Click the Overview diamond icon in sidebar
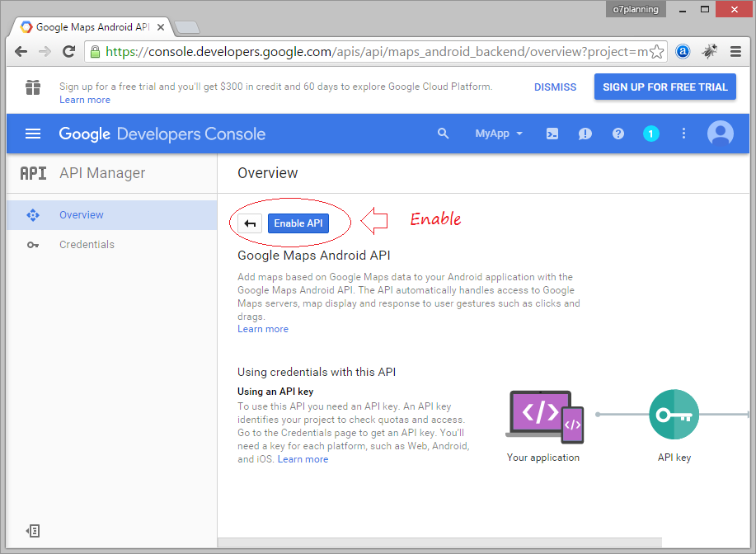The image size is (756, 554). click(x=33, y=215)
